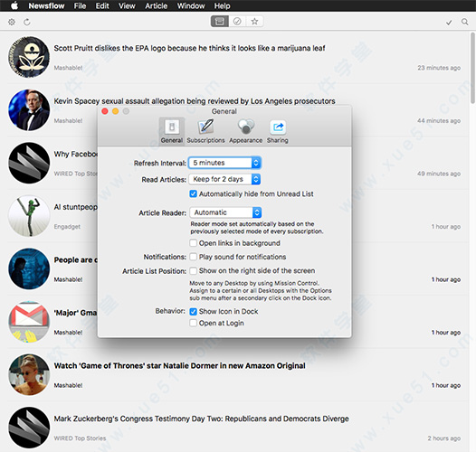Click the main window vertical scrollbar

472,68
